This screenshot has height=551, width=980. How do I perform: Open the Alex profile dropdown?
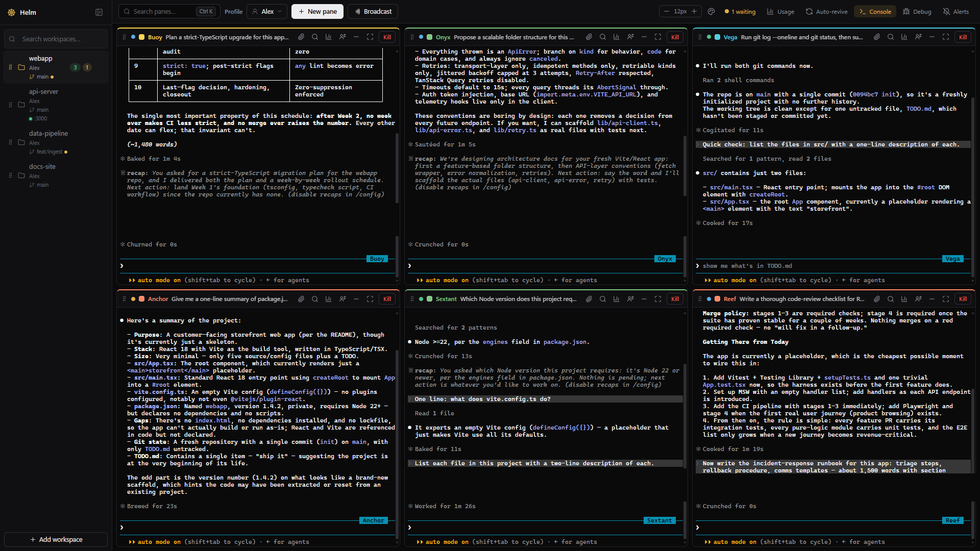click(266, 11)
